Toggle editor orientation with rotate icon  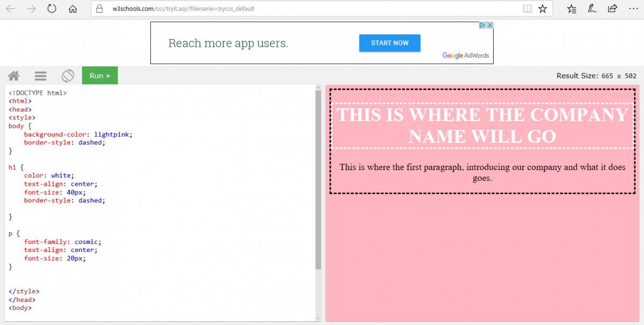point(68,76)
